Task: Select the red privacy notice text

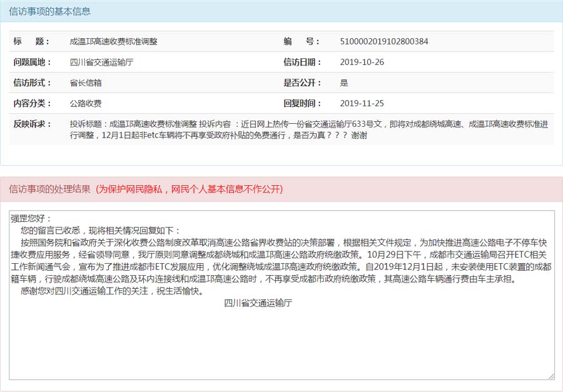Action: (190, 189)
